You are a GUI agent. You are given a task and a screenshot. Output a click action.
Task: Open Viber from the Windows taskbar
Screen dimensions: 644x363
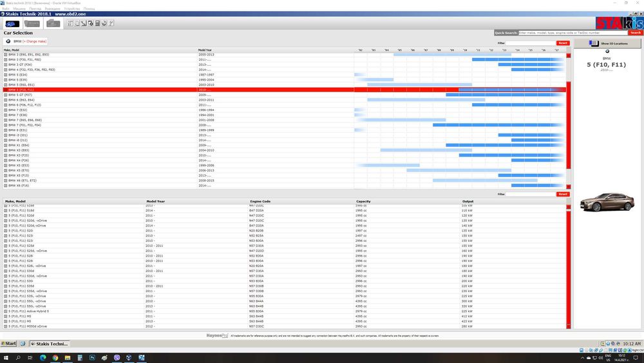point(117,358)
